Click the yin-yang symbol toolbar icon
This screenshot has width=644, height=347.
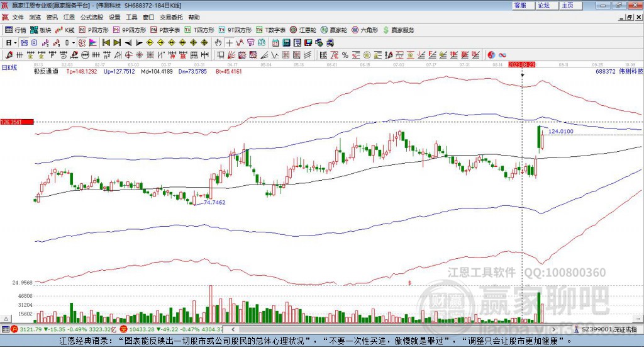pos(491,54)
